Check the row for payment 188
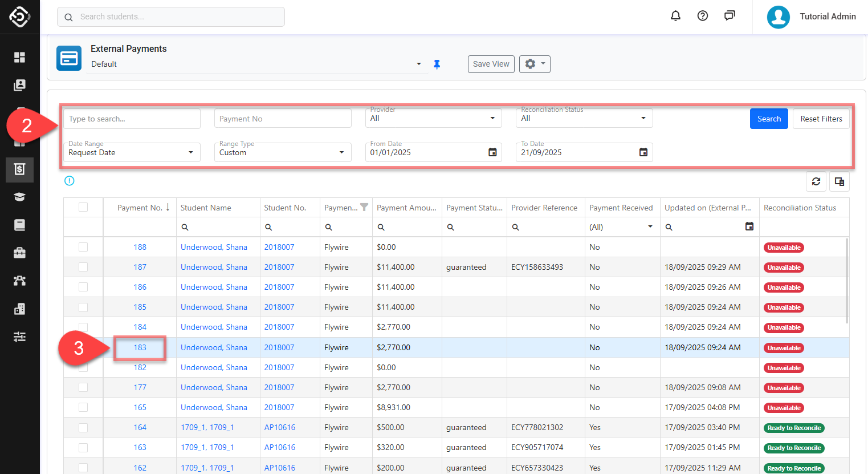 pyautogui.click(x=83, y=247)
